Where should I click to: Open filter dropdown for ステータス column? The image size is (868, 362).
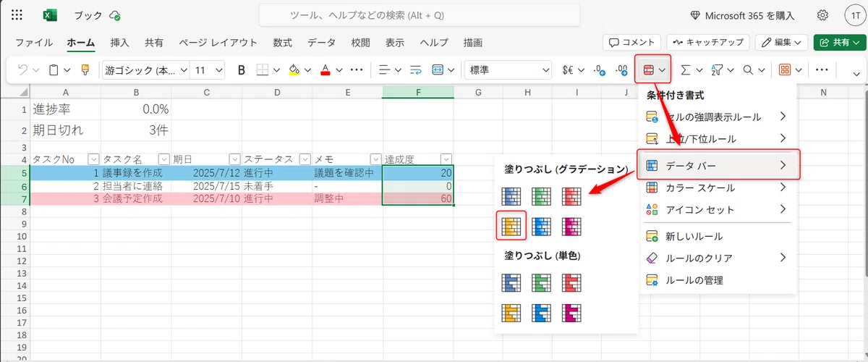(305, 159)
